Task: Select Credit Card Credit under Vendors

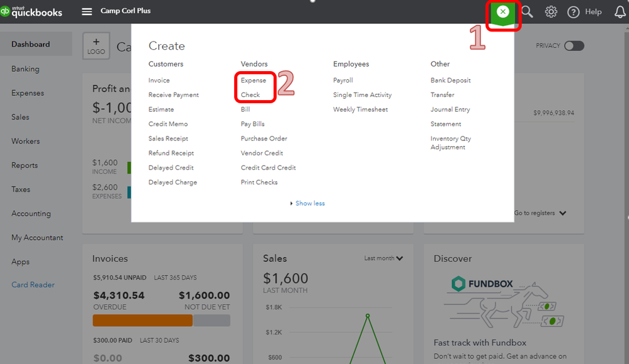Action: (x=268, y=168)
